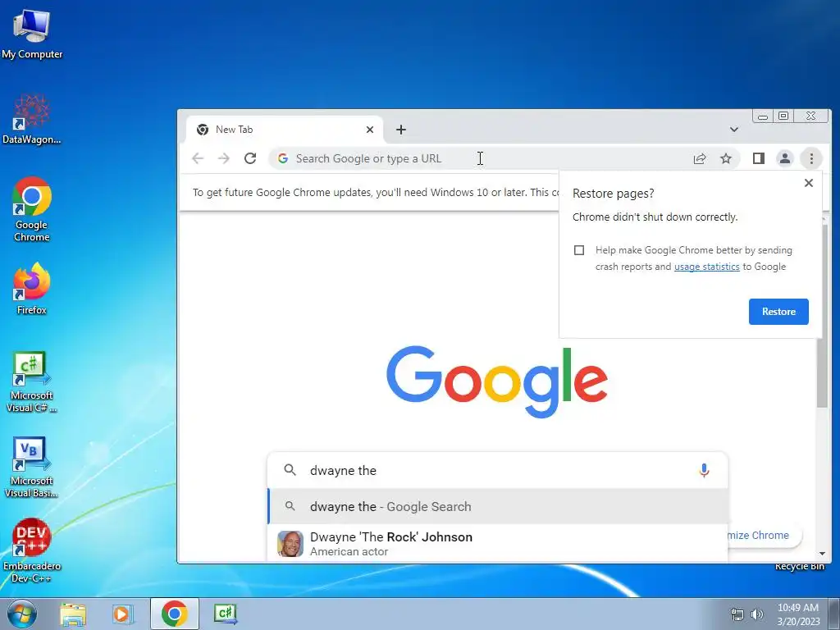Viewport: 840px width, 630px height.
Task: Open the Chrome side panel icon
Action: click(759, 158)
